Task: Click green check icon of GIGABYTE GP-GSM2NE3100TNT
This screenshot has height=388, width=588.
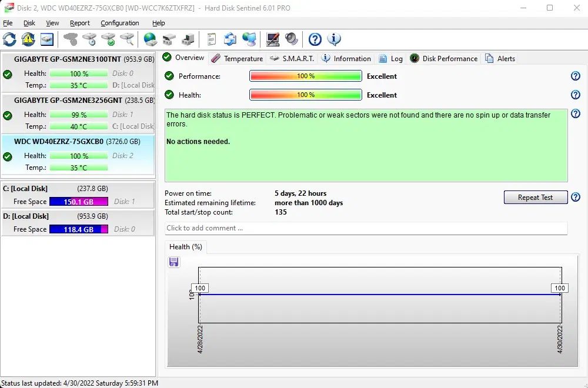Action: point(8,75)
